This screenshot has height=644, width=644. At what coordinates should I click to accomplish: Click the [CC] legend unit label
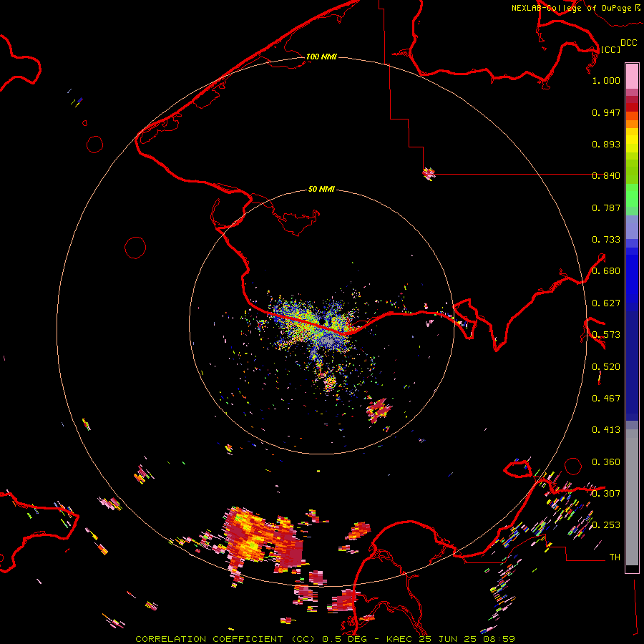point(610,49)
